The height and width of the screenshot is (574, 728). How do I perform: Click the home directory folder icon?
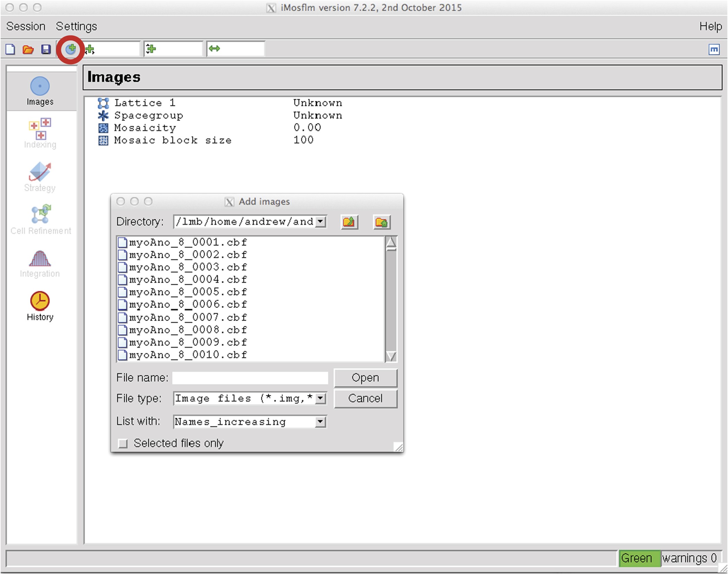(x=382, y=222)
